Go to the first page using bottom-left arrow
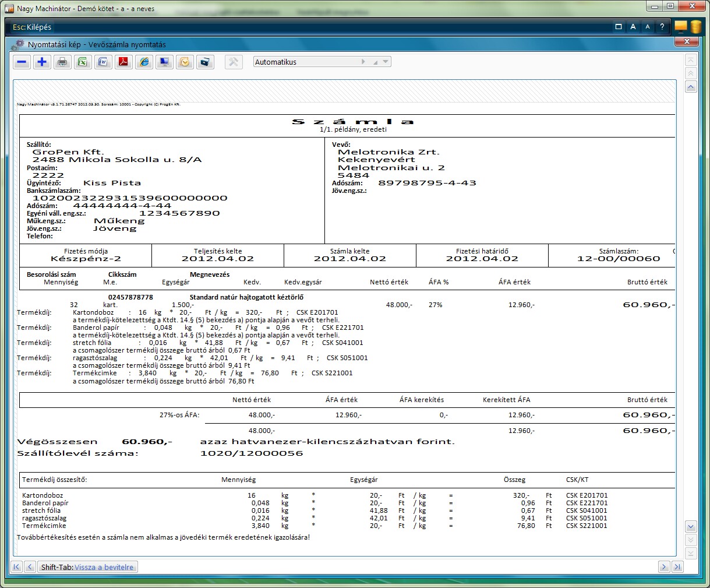Image resolution: width=710 pixels, height=588 pixels. 16,567
